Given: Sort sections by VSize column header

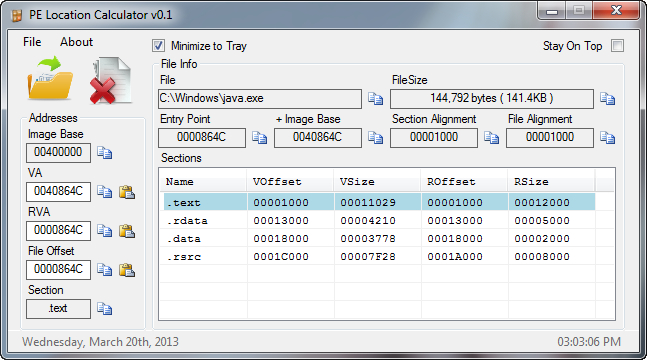Looking at the screenshot, I should [377, 181].
